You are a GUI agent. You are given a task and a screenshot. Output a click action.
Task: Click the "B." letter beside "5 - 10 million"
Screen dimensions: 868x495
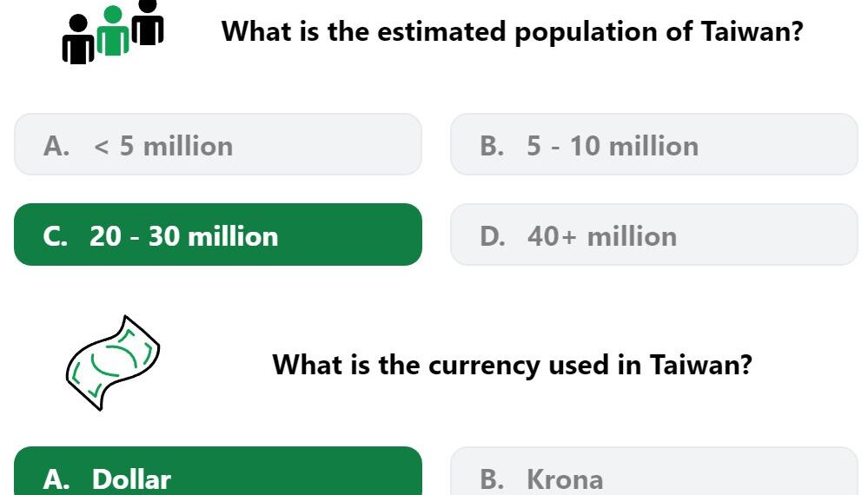coord(492,147)
